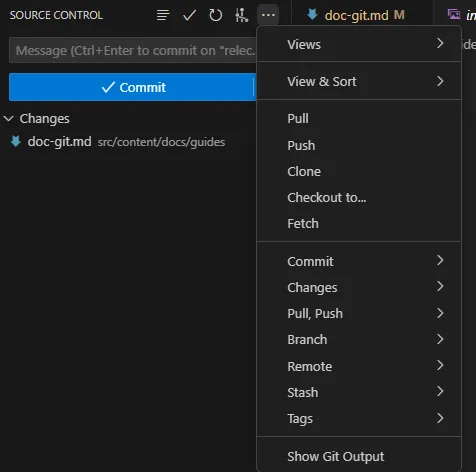Collapse the Changes section
The height and width of the screenshot is (472, 476).
(x=9, y=118)
